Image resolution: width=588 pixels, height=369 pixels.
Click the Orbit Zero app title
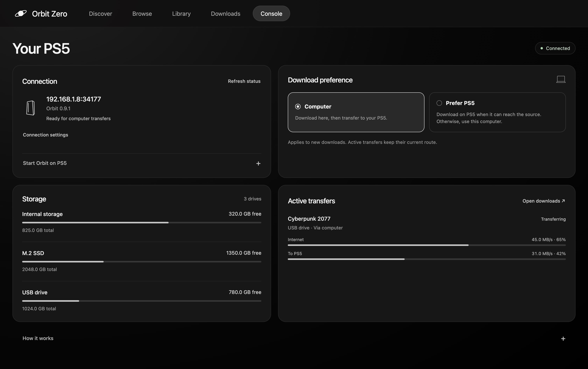pyautogui.click(x=50, y=14)
